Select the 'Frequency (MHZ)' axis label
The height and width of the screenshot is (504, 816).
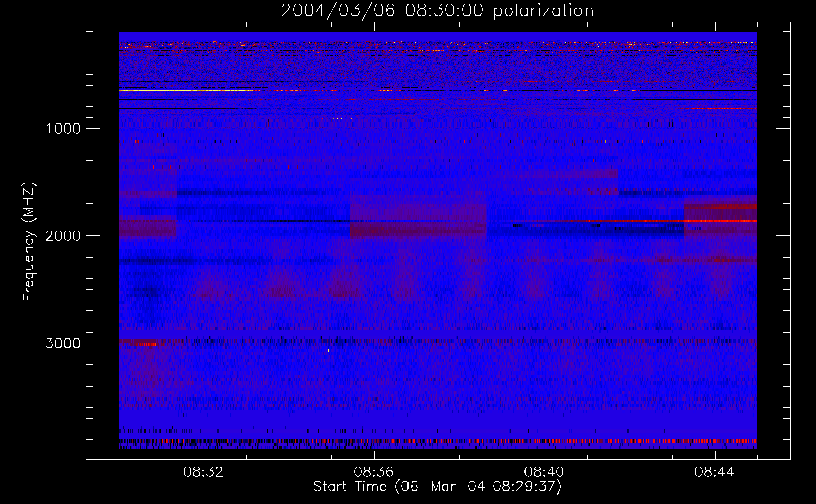(x=29, y=242)
